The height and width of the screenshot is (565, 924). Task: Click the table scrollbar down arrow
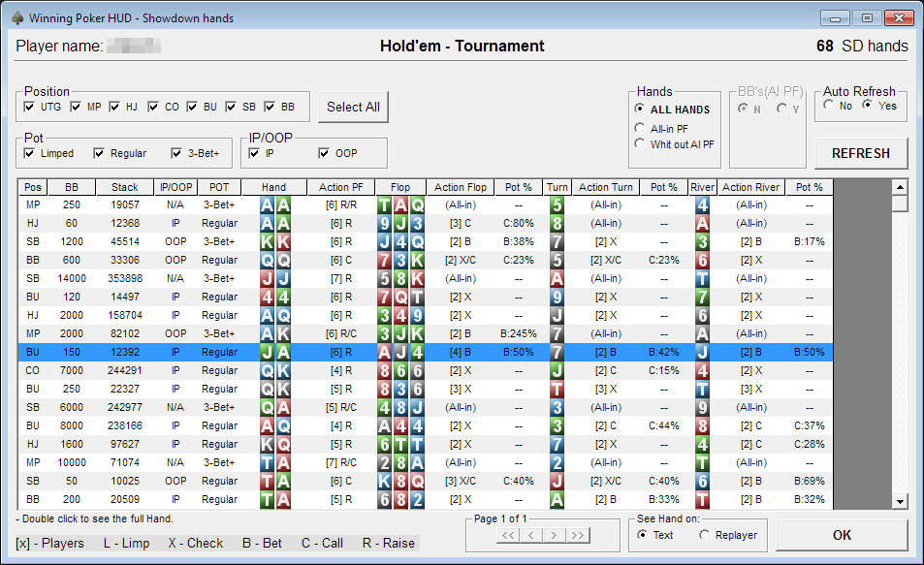coord(900,502)
